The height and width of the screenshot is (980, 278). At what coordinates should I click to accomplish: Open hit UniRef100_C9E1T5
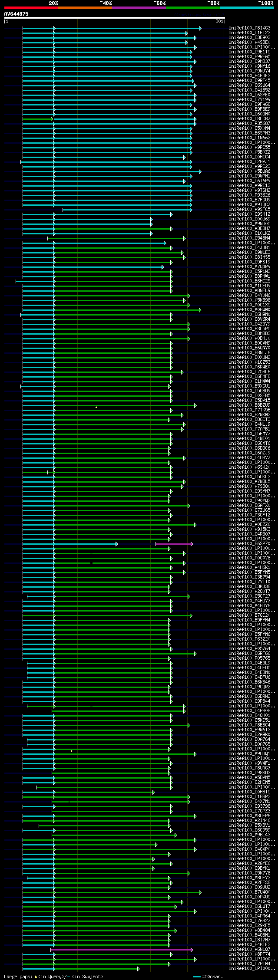(249, 52)
